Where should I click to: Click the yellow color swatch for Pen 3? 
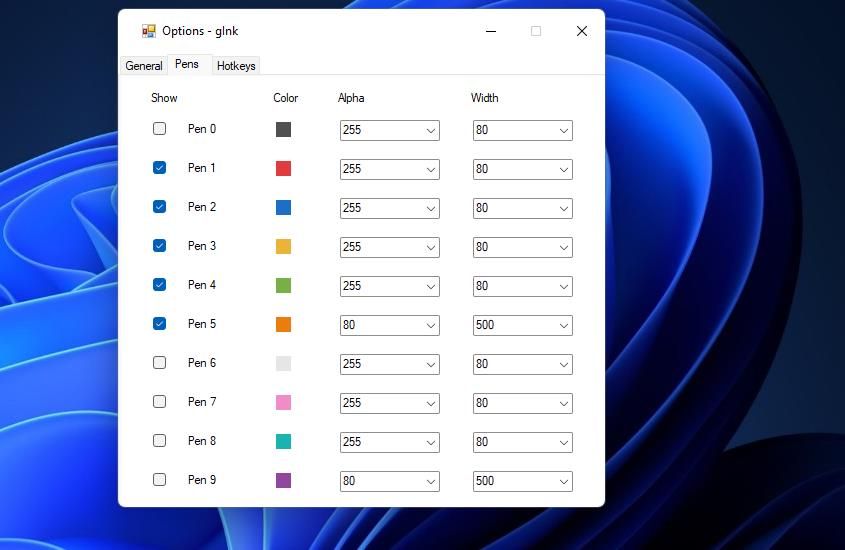click(283, 247)
